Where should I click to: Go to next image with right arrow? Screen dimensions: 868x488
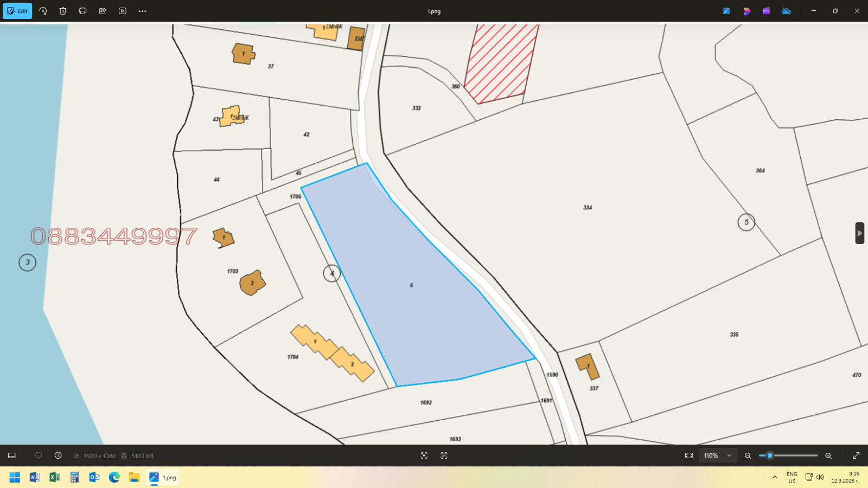click(x=859, y=233)
